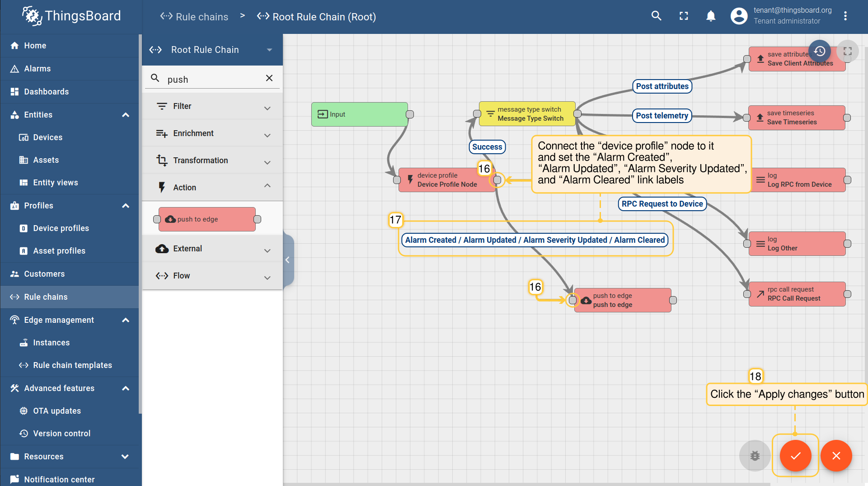This screenshot has width=868, height=486.
Task: Toggle fullscreen mode from the top bar
Action: (684, 16)
